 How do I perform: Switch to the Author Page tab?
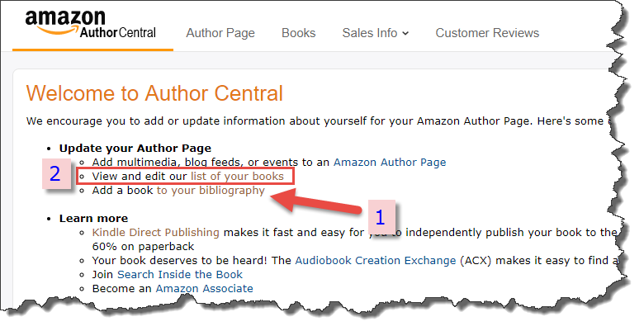click(220, 33)
